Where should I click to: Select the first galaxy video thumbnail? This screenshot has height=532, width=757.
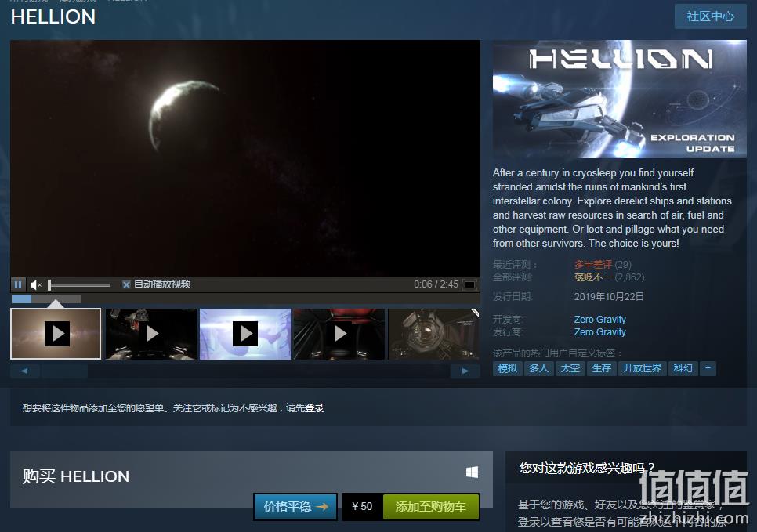coord(56,334)
